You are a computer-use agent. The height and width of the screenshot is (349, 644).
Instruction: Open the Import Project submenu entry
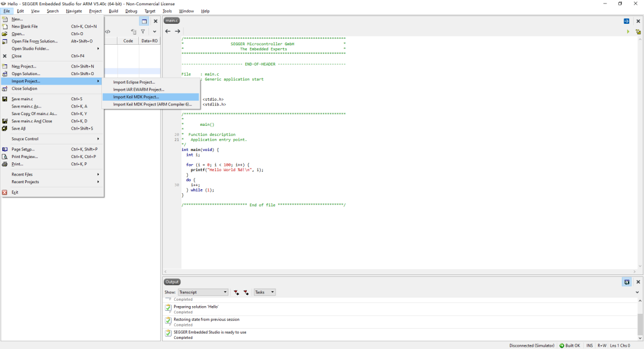click(x=52, y=81)
